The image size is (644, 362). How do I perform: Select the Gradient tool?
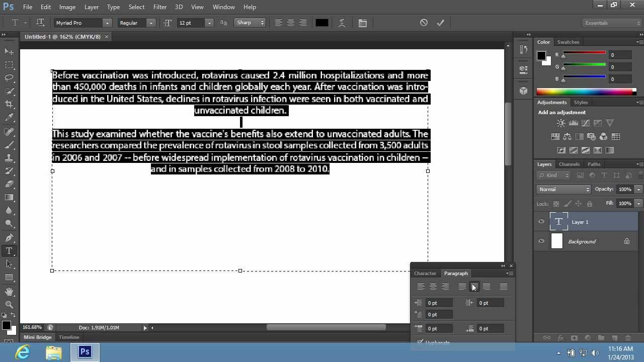(9, 198)
